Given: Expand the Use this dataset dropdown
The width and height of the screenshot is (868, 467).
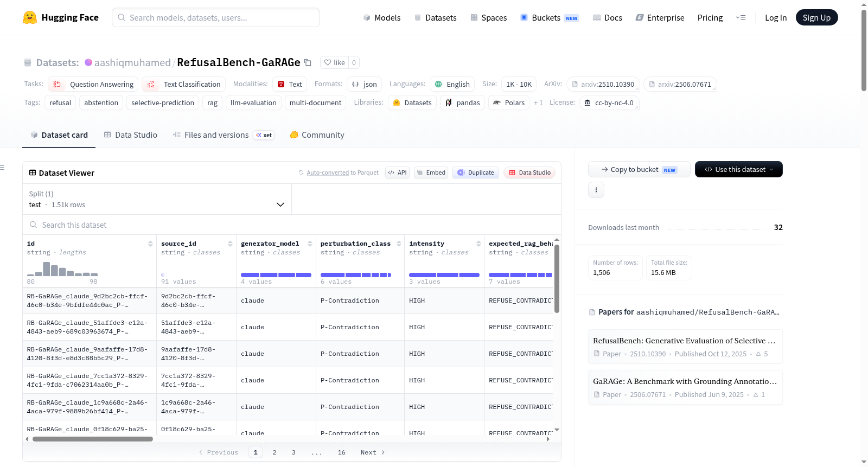Looking at the screenshot, I should 739,169.
